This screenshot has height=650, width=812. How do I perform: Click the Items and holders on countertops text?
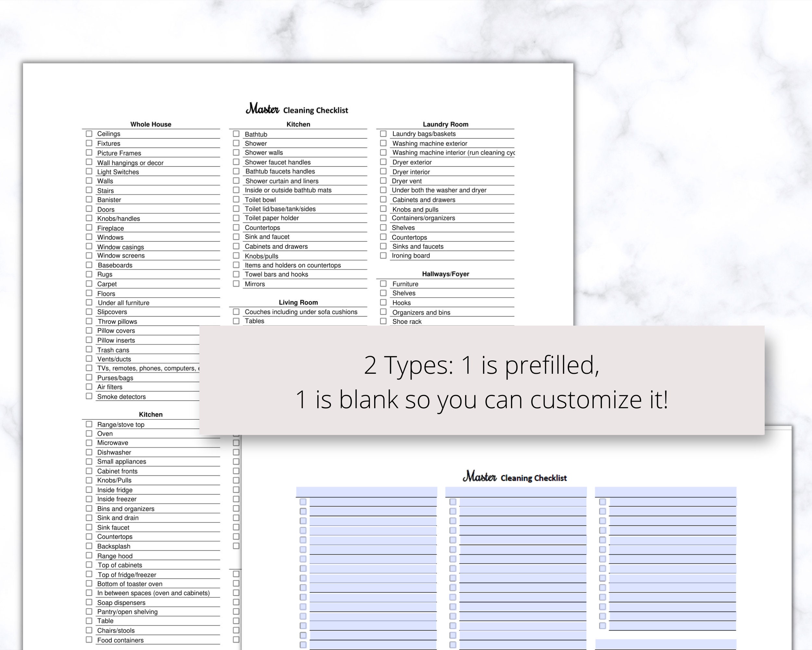[x=293, y=265]
